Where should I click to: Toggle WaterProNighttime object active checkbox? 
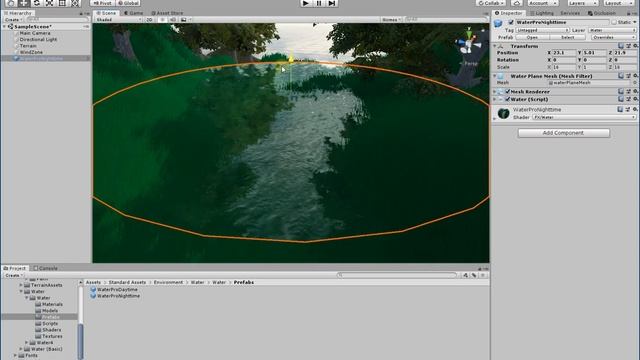click(x=511, y=22)
